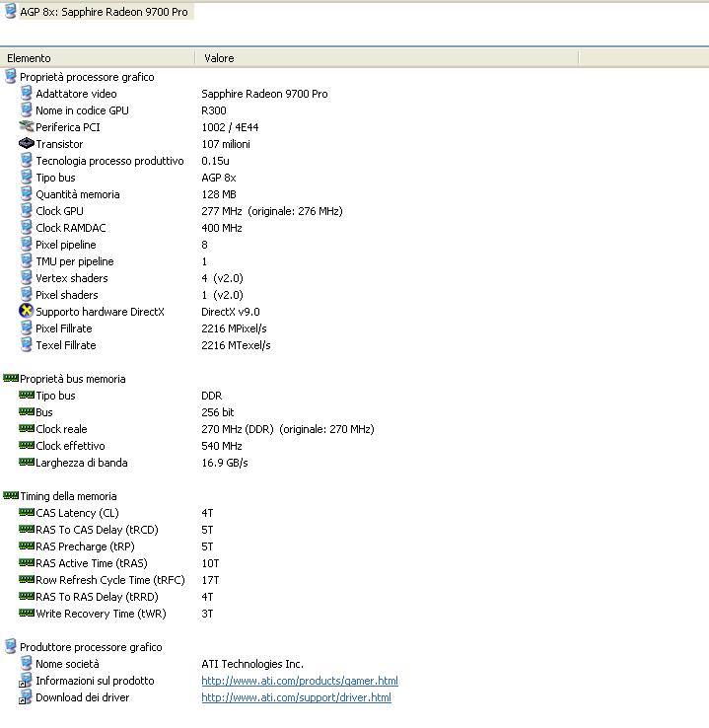
Task: Click the Proprietà processore grafico group icon
Action: tap(10, 76)
